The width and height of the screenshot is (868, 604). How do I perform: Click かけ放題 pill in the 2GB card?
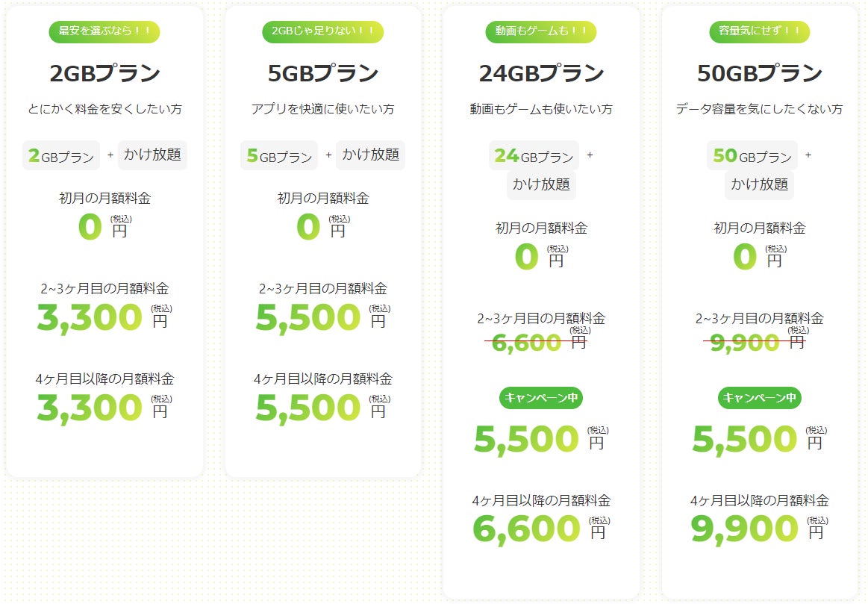tap(152, 155)
